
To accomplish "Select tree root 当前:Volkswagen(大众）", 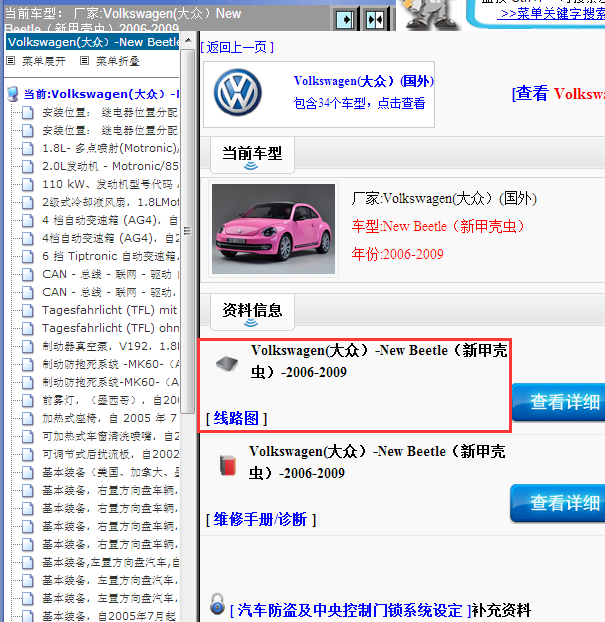I will pyautogui.click(x=101, y=94).
